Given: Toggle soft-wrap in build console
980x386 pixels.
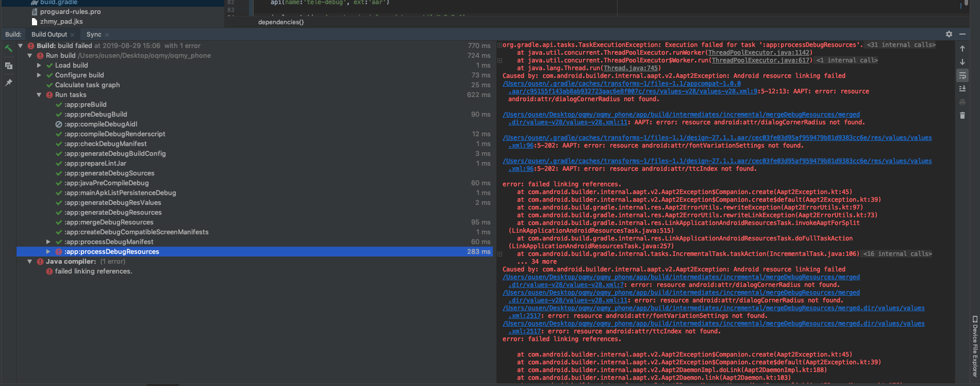Looking at the screenshot, I should 962,76.
